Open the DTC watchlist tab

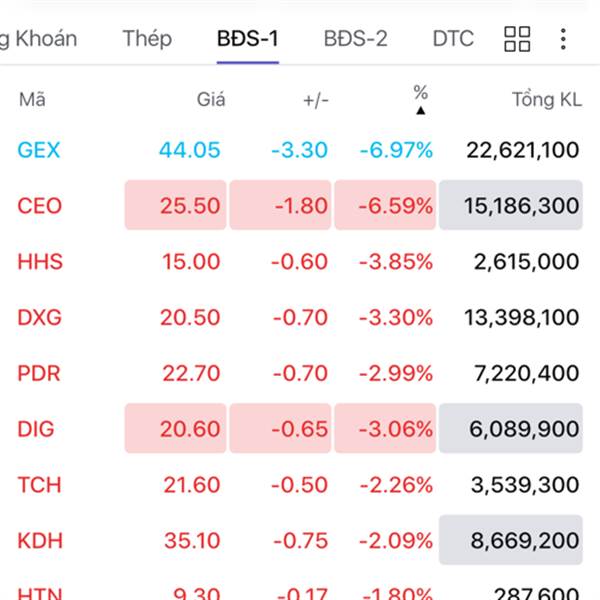[453, 39]
